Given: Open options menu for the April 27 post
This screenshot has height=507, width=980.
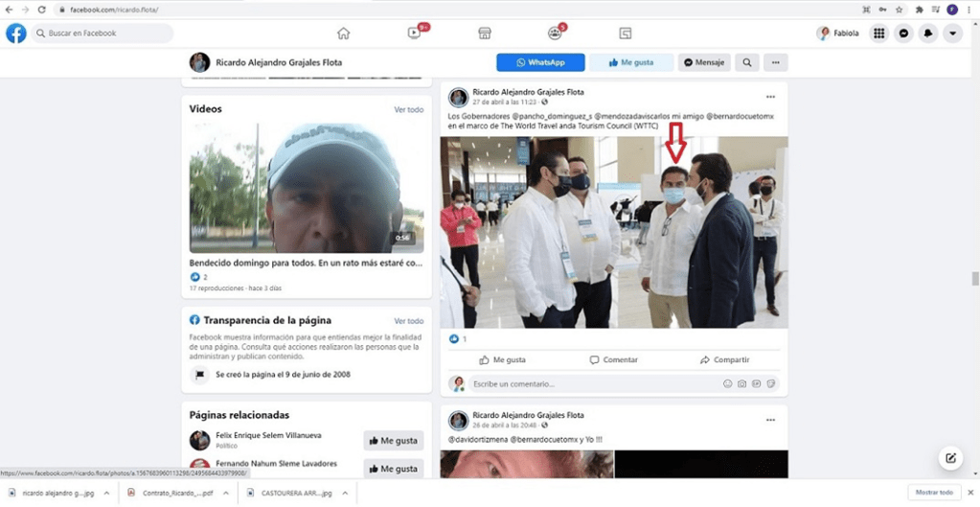Looking at the screenshot, I should pos(770,97).
